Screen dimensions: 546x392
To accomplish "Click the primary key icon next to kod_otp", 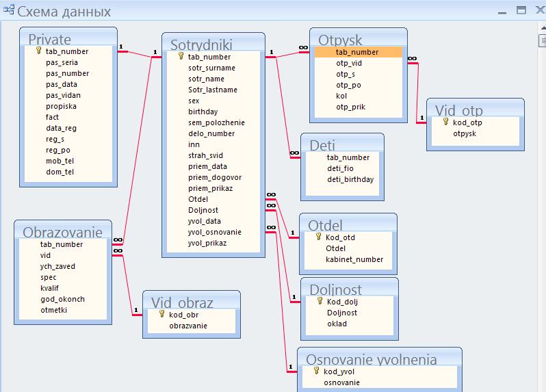I will click(445, 122).
